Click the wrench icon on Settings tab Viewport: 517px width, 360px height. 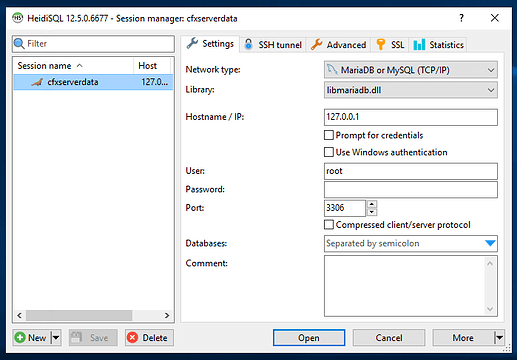click(x=192, y=43)
